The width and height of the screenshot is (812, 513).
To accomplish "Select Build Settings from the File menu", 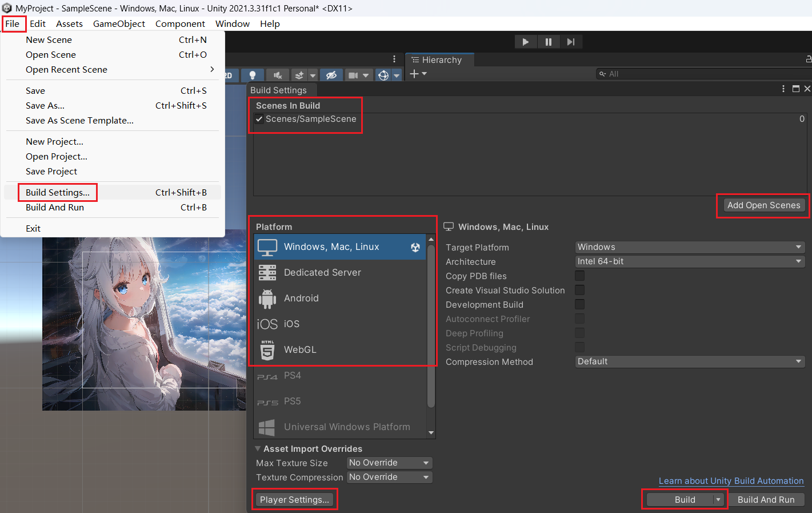I will (x=57, y=192).
